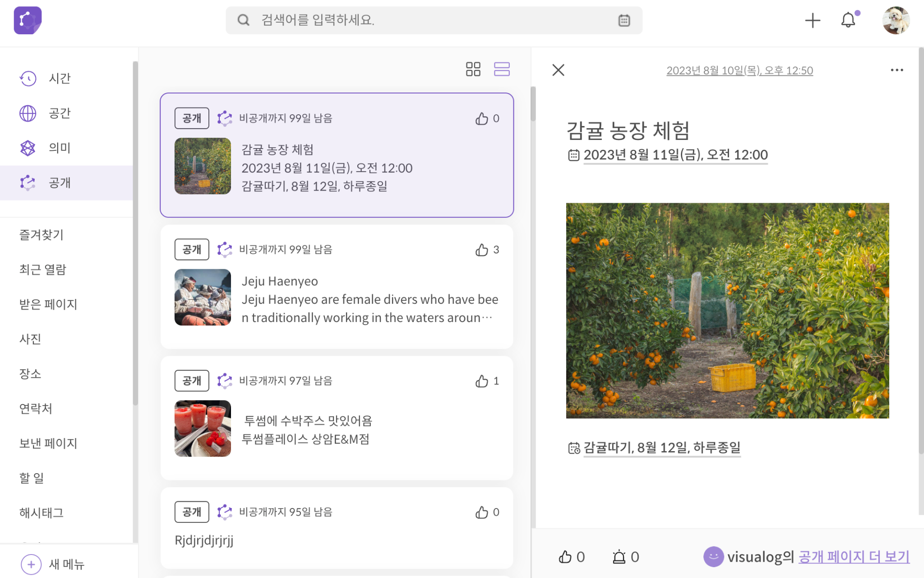Open 받은 페이지 in the sidebar
Screen dimensions: 924x578
(x=48, y=304)
